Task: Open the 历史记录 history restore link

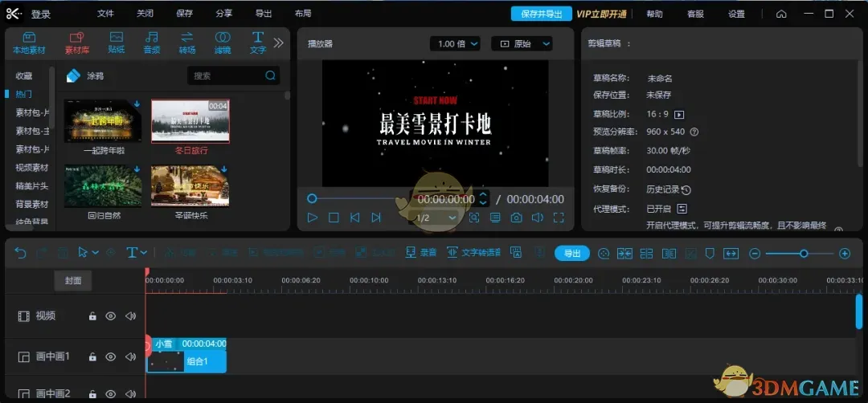Action: click(x=669, y=189)
